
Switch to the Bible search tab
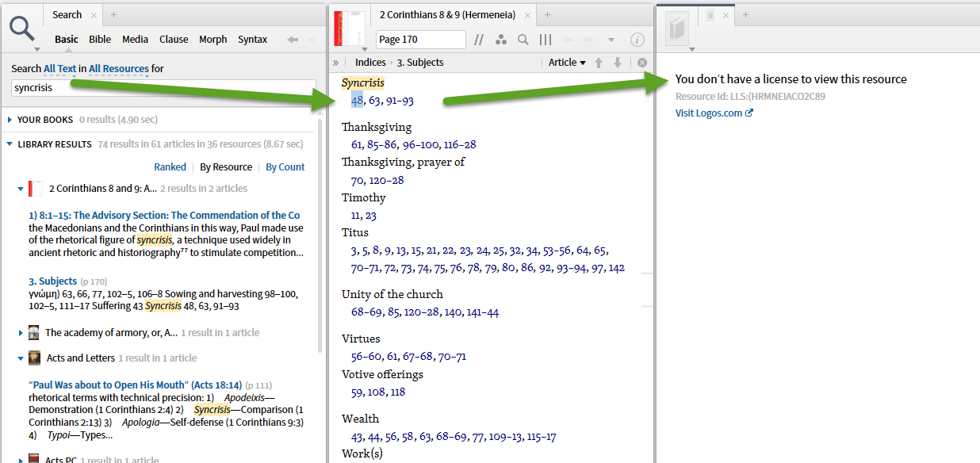tap(100, 39)
